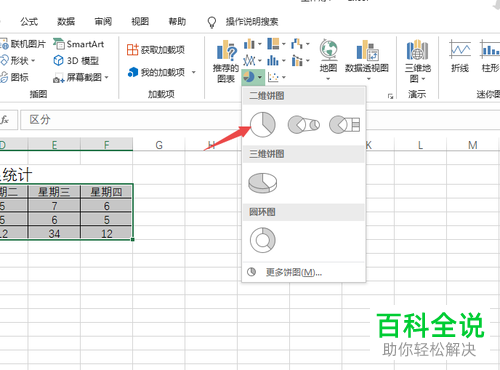Open the 三维地图 3D map button

(x=417, y=61)
